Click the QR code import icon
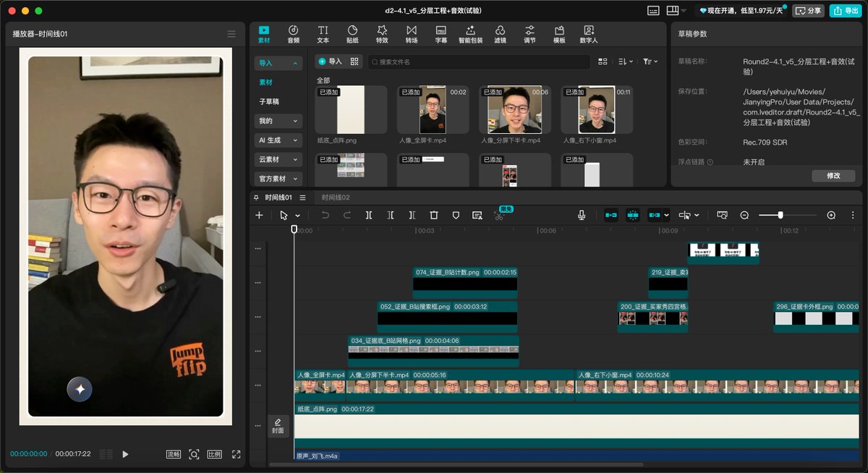The image size is (868, 473). pyautogui.click(x=354, y=62)
